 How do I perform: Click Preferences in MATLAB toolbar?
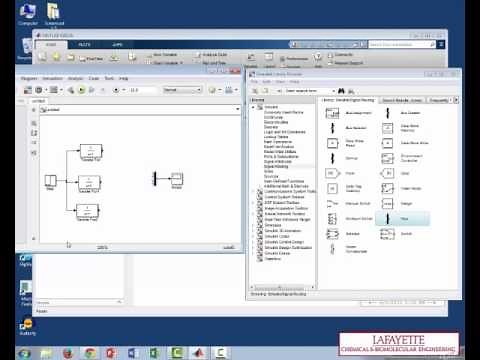tap(294, 59)
